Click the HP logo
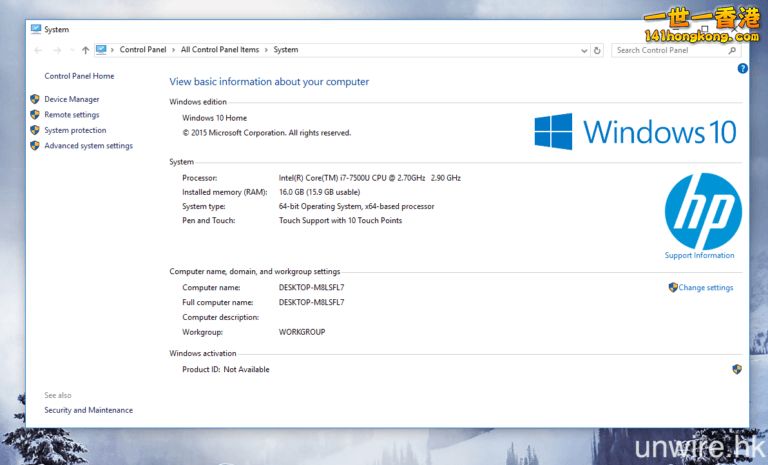The height and width of the screenshot is (465, 768). (x=703, y=211)
